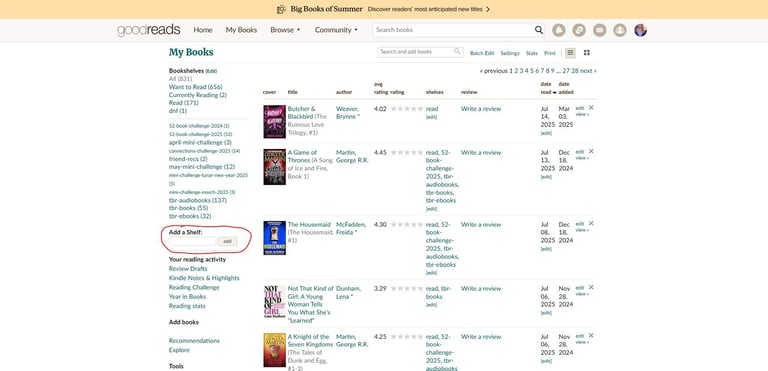Click the Print option
Image resolution: width=768 pixels, height=371 pixels.
(550, 53)
